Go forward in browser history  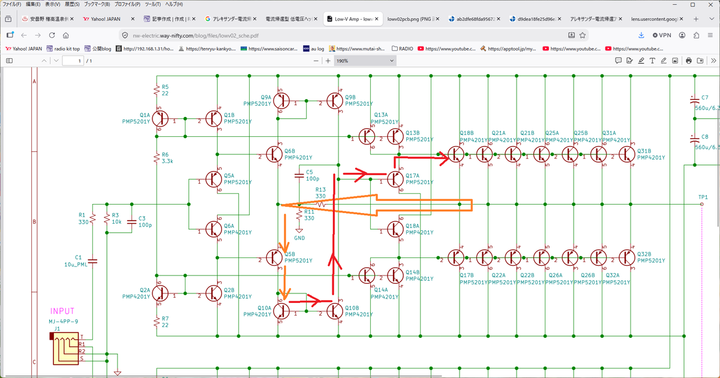coord(38,35)
